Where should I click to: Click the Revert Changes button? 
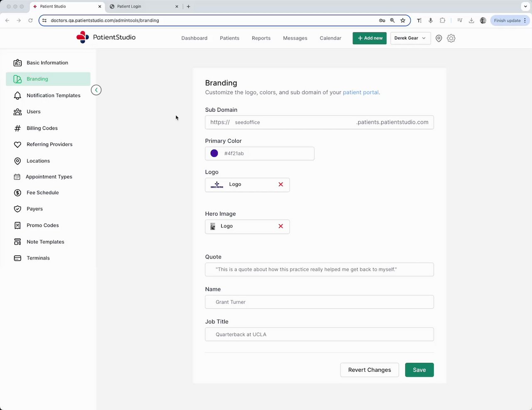pos(369,370)
